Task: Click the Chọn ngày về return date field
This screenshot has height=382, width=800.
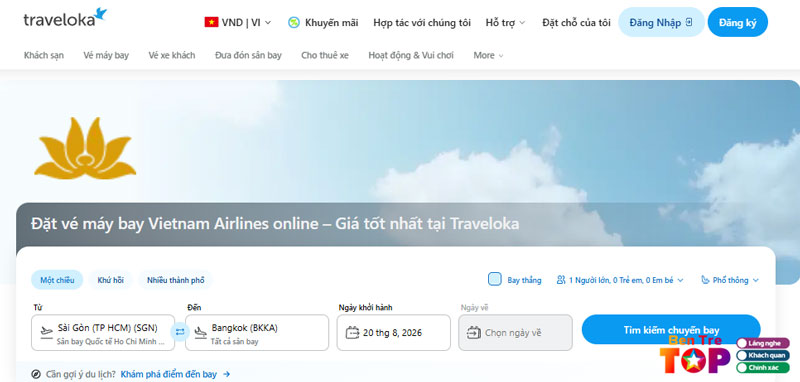Action: (515, 333)
